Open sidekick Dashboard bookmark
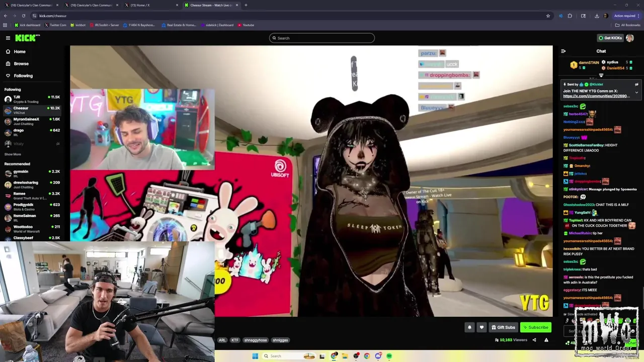This screenshot has width=644, height=362. click(x=217, y=25)
